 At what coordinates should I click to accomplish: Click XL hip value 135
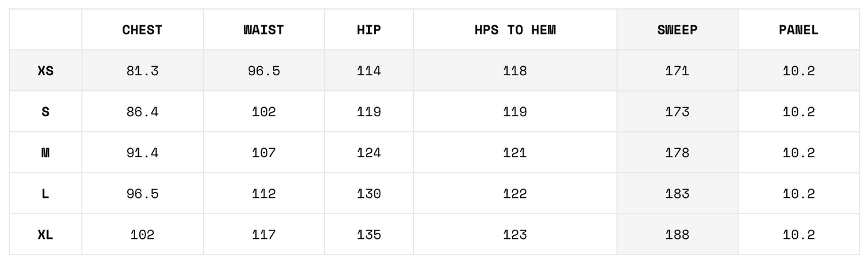(x=369, y=235)
